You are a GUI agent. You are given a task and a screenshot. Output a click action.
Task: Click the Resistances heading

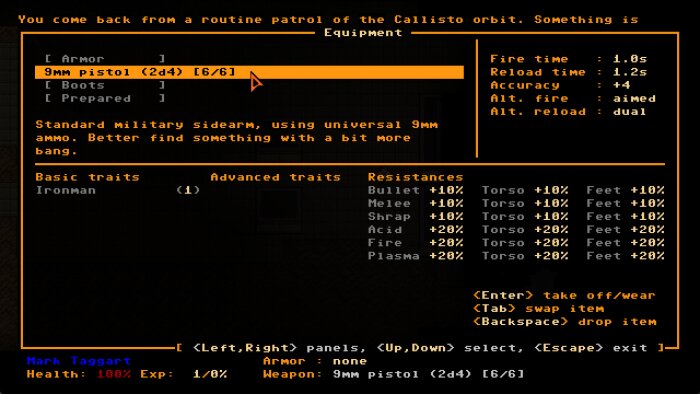pyautogui.click(x=415, y=177)
